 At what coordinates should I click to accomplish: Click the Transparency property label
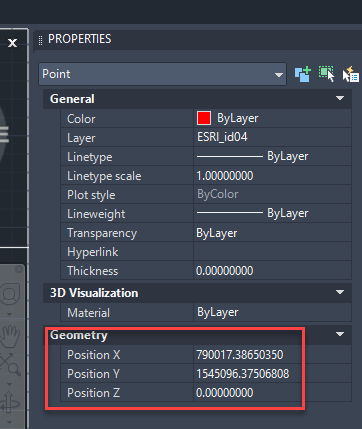[x=102, y=233]
